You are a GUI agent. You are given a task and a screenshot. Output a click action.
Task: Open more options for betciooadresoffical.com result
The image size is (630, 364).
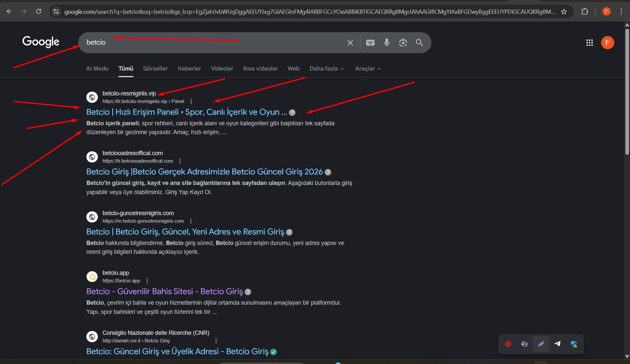(180, 161)
